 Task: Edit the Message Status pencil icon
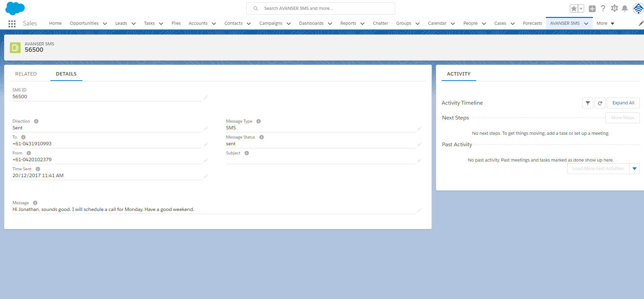pyautogui.click(x=419, y=145)
